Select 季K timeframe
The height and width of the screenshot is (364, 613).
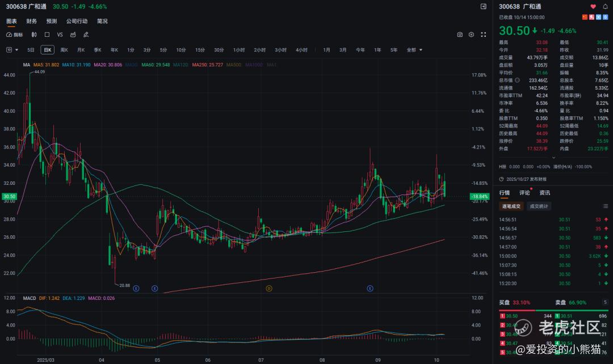(98, 50)
